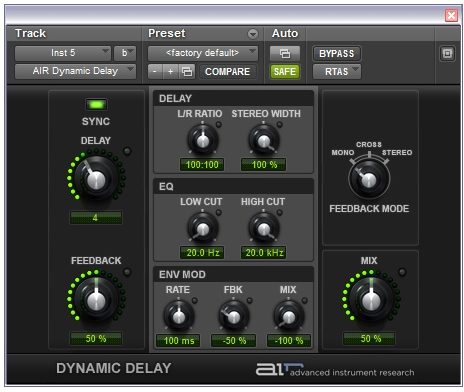Viewport: 464px width, 392px height.
Task: Click the automation LED beside RATE knob
Action: [195, 300]
